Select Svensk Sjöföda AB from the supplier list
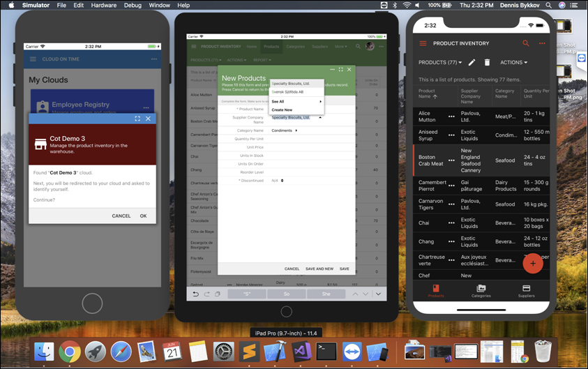 pos(287,92)
